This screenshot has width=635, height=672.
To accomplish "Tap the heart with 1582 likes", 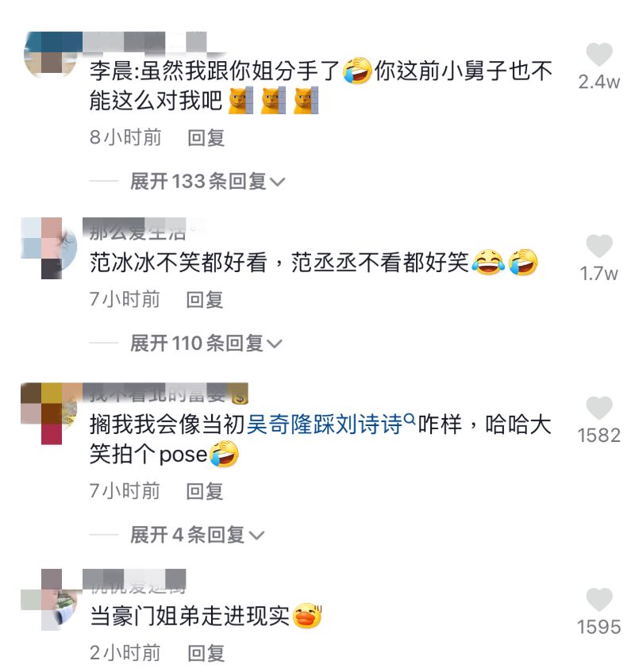I will (x=599, y=408).
